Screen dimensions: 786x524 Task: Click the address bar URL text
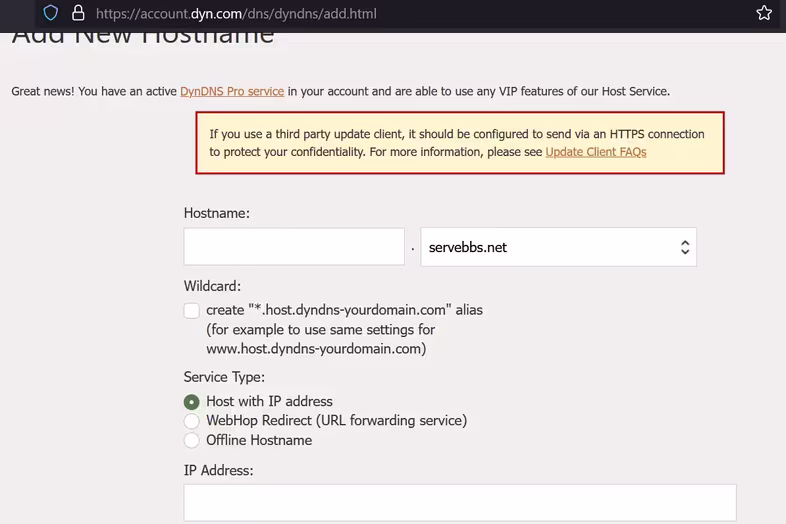coord(236,14)
